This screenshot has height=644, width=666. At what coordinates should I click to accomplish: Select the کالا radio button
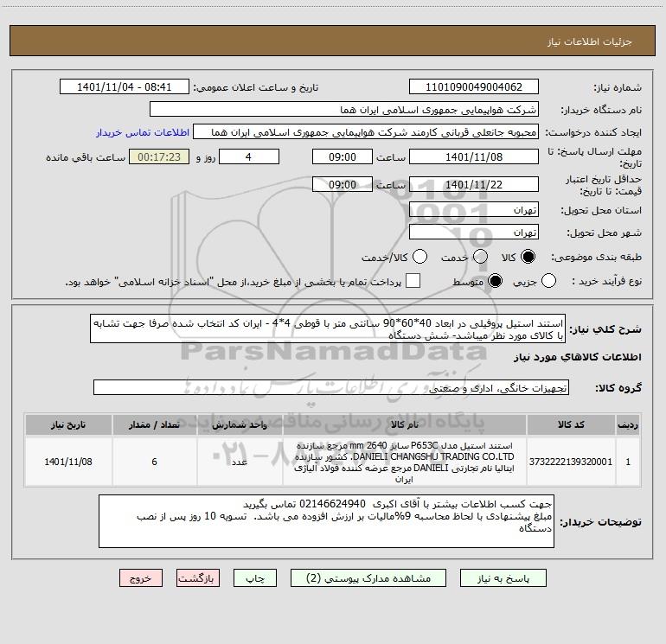[528, 258]
